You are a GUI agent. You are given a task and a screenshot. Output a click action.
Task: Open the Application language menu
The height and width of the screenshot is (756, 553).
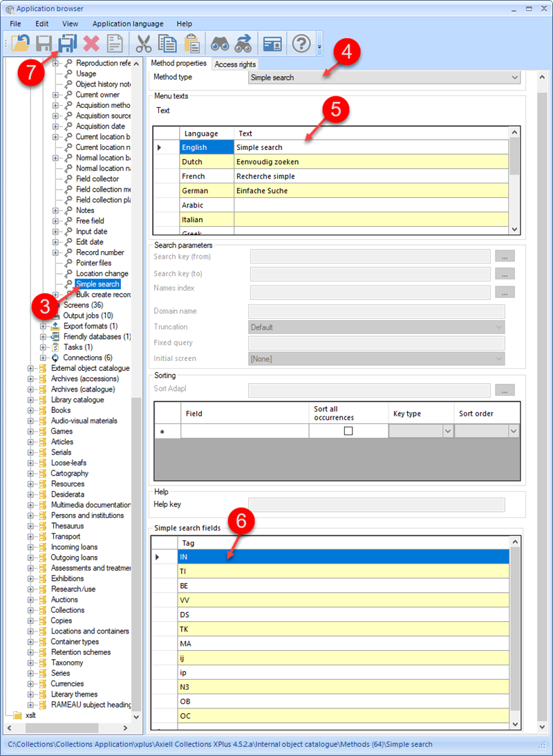pyautogui.click(x=128, y=23)
